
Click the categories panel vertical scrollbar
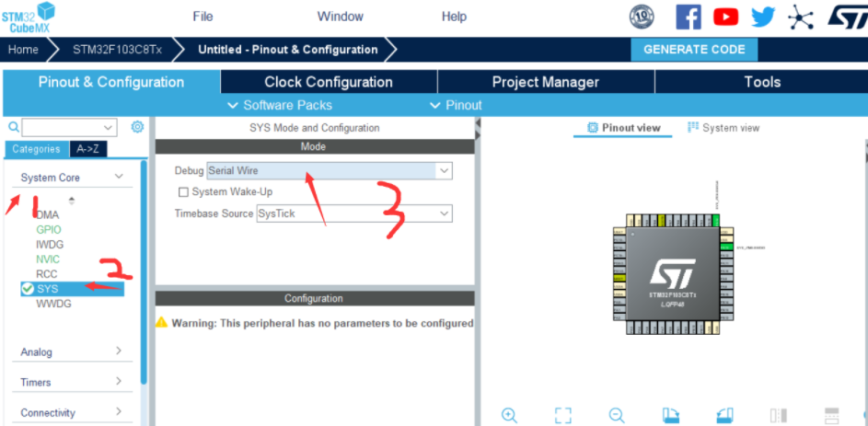pyautogui.click(x=144, y=272)
